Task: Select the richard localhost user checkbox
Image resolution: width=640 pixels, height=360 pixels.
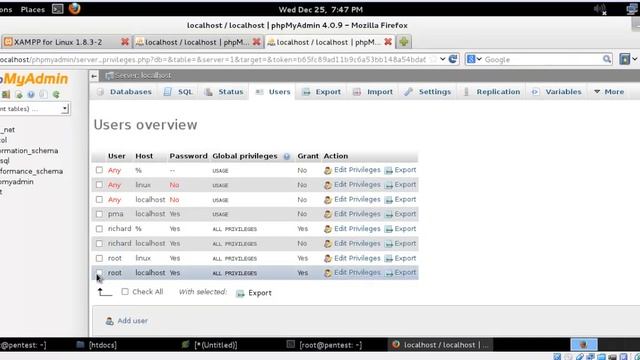Action: pyautogui.click(x=99, y=243)
